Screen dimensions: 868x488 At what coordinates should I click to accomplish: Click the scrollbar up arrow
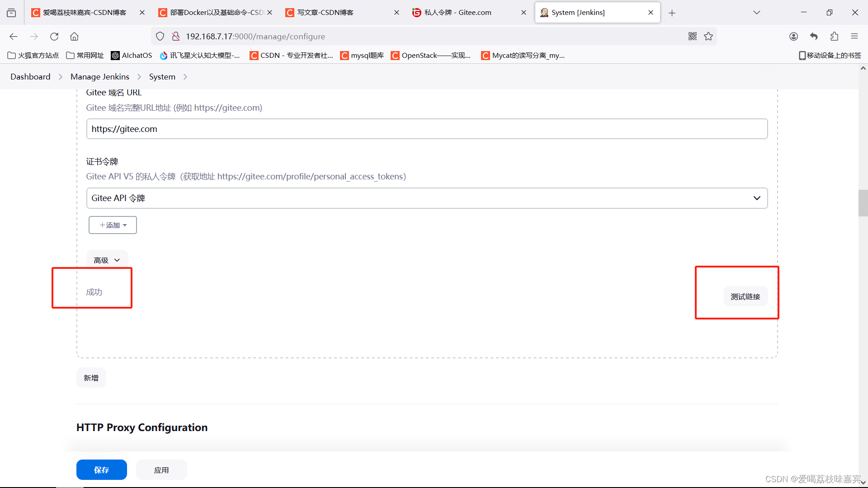pos(863,69)
